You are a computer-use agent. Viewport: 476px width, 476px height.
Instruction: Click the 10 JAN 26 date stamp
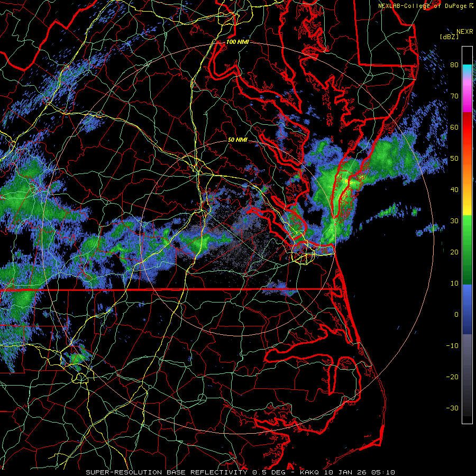[345, 472]
